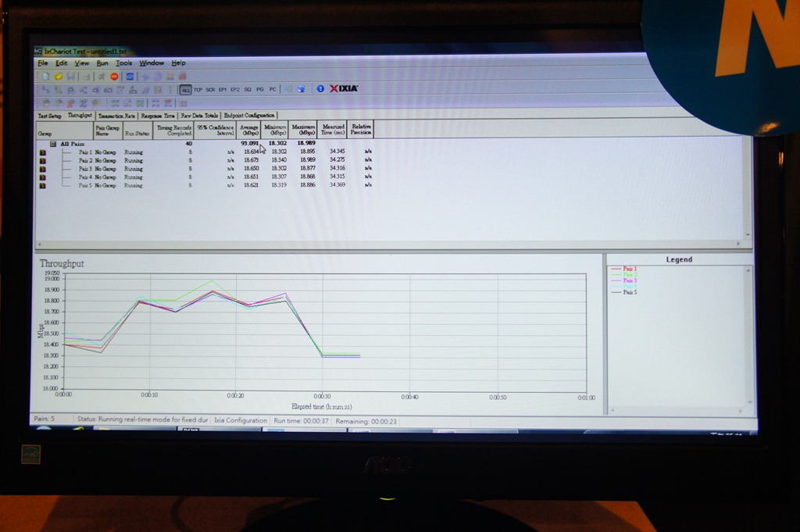Open the Edit menu
The image size is (800, 532).
(x=61, y=63)
